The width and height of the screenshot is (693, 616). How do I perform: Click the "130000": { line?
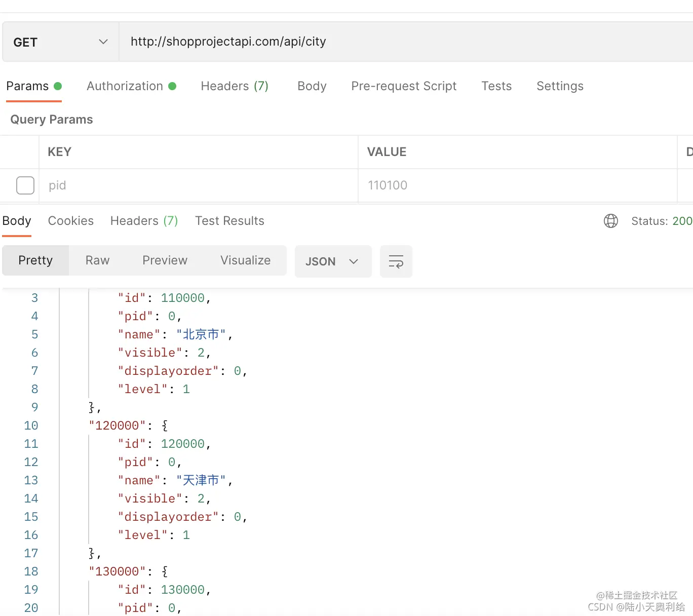coord(128,571)
